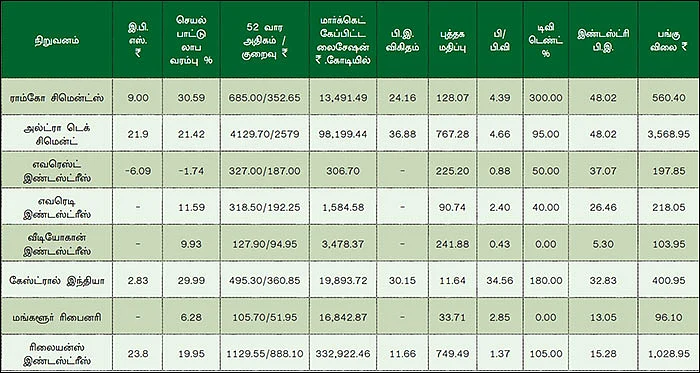Screen dimensions: 700x373
Task: Click the P/E ratio value 11.66
Action: 402,354
